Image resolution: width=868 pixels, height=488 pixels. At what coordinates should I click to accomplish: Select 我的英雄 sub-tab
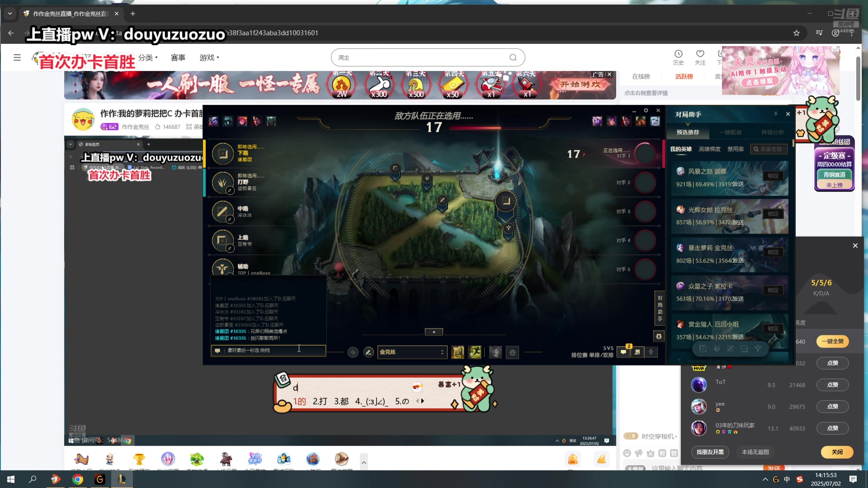pyautogui.click(x=681, y=149)
